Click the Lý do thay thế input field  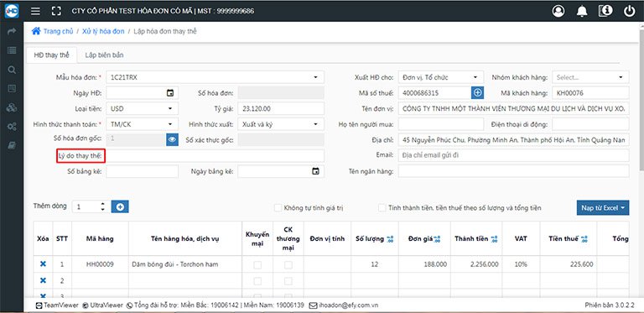pyautogui.click(x=215, y=156)
